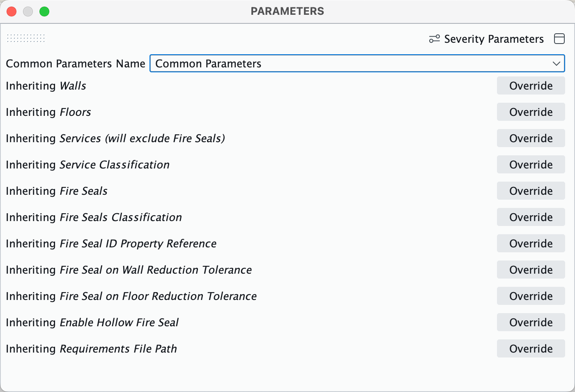Click the window layout icon beside Severity Parameters

[x=559, y=39]
